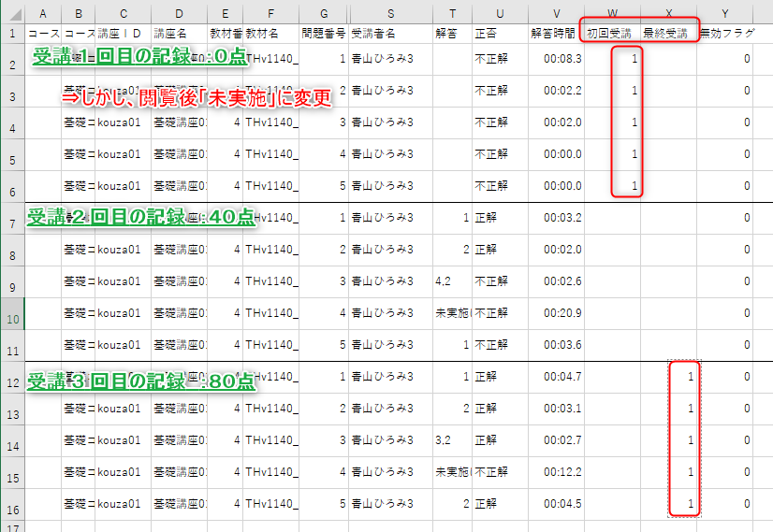The width and height of the screenshot is (773, 532).
Task: Click the 00:08.3 answer time cell
Action: coord(556,59)
